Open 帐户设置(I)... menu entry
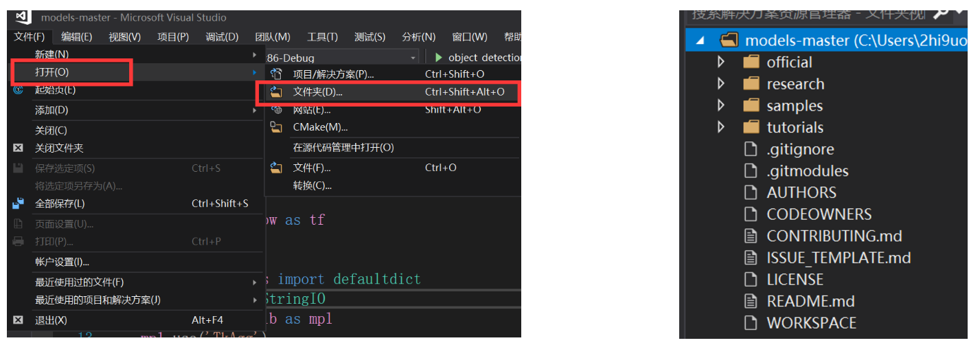Screen dimensions: 980x345 point(138,262)
